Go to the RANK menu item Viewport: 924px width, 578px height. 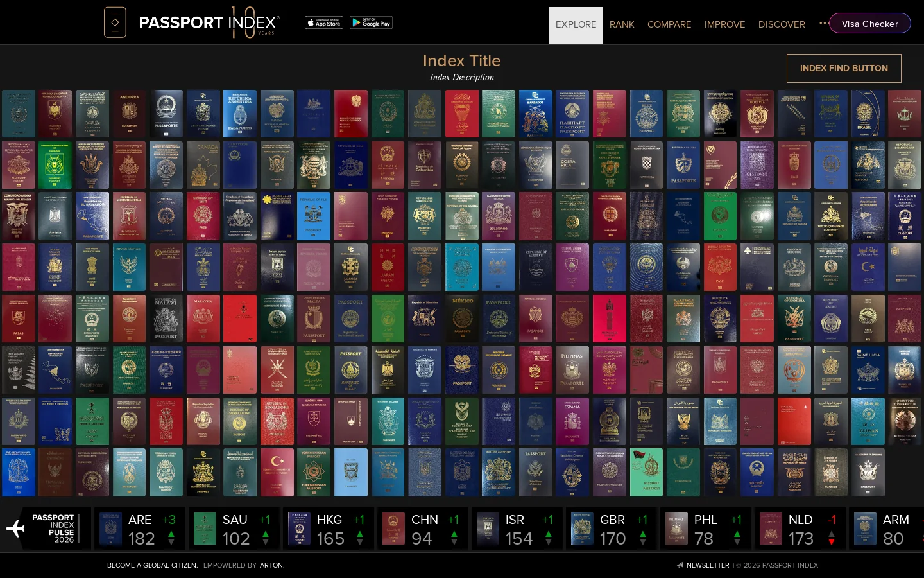(x=622, y=24)
